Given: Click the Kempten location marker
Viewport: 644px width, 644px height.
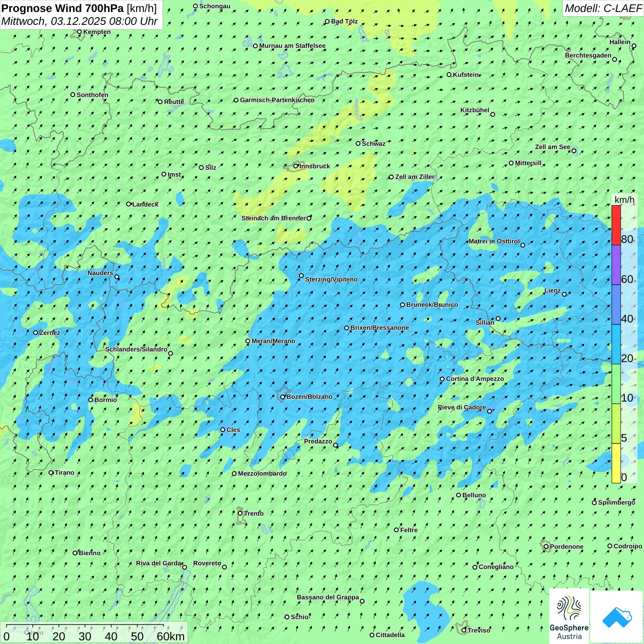Looking at the screenshot, I should click(79, 32).
